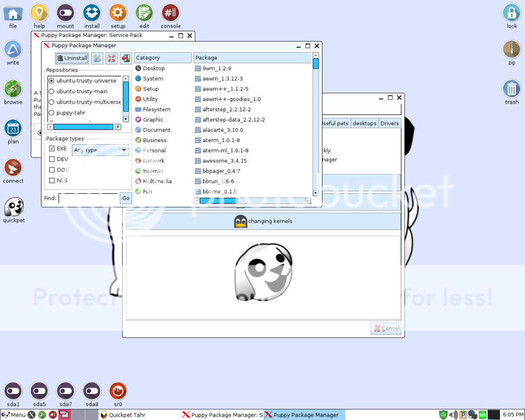Open the Graphic category
Screen dimensions: 525x420
click(x=153, y=119)
